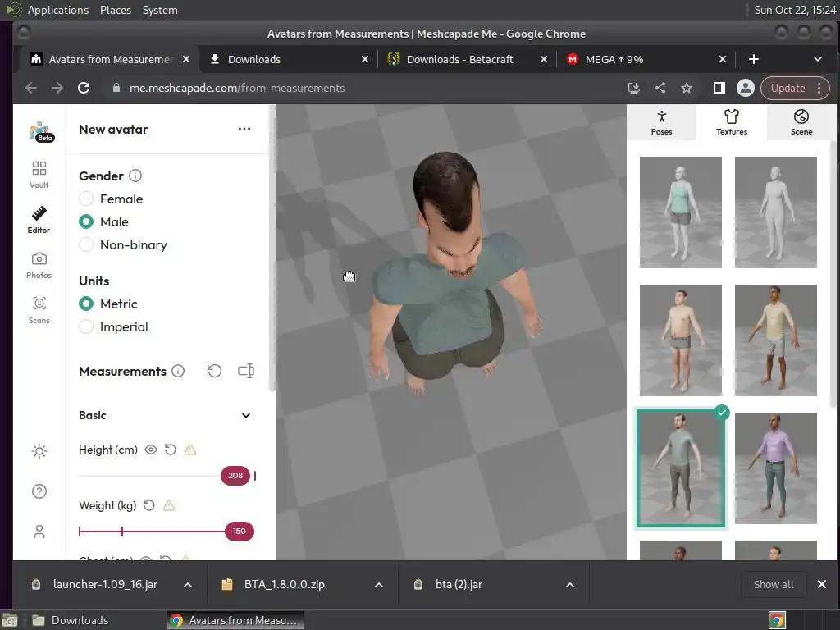Open the Photos camera icon
Viewport: 840px width, 630px height.
(x=39, y=265)
